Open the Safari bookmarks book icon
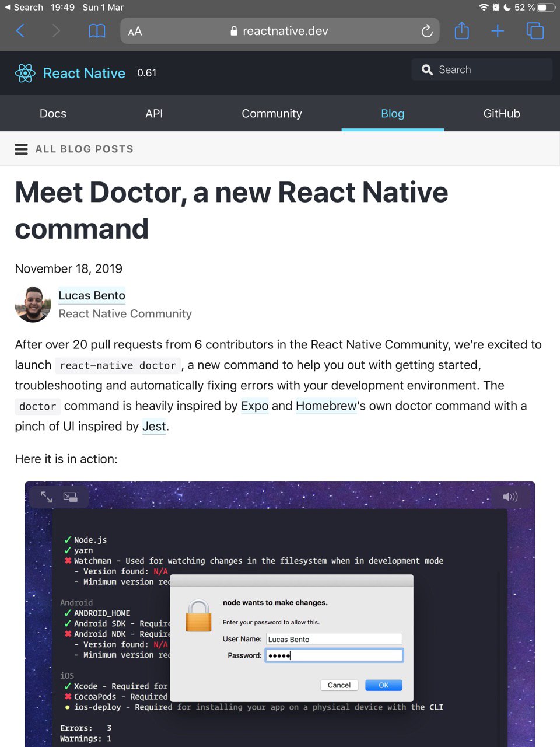Viewport: 560px width, 747px height. tap(97, 31)
